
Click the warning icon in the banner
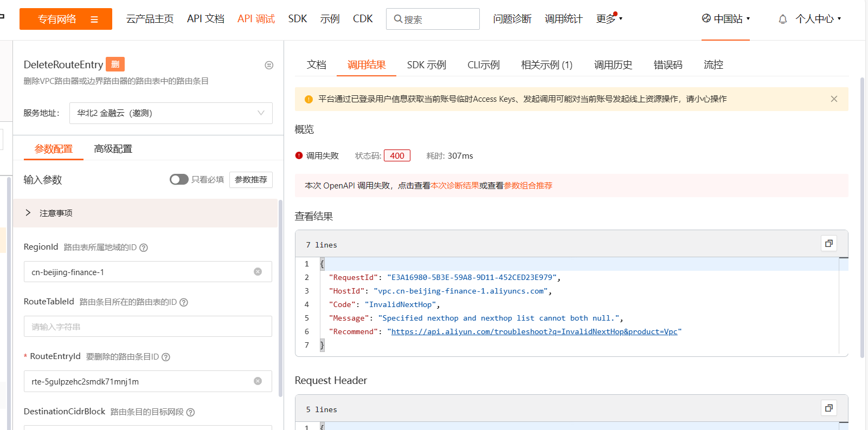pyautogui.click(x=308, y=99)
